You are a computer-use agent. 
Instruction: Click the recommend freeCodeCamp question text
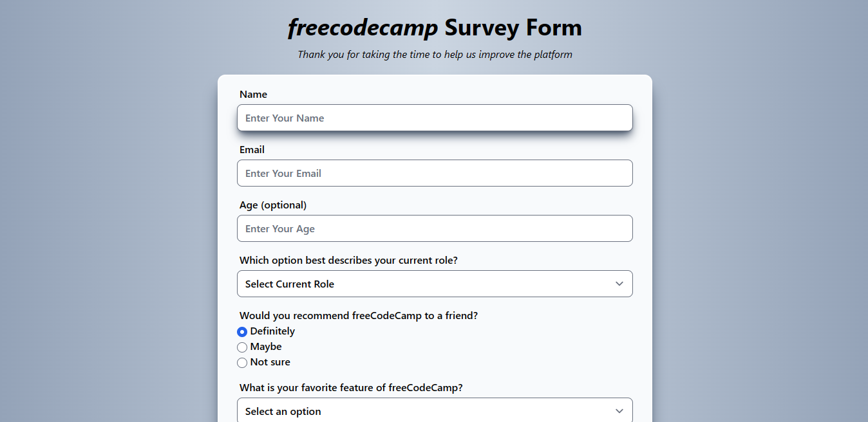[x=359, y=315]
